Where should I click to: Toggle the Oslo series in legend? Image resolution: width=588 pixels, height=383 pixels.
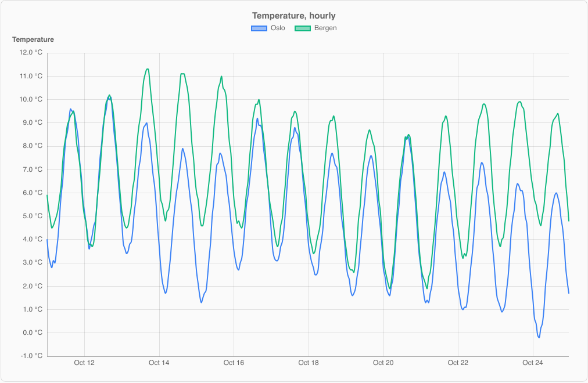tap(268, 28)
